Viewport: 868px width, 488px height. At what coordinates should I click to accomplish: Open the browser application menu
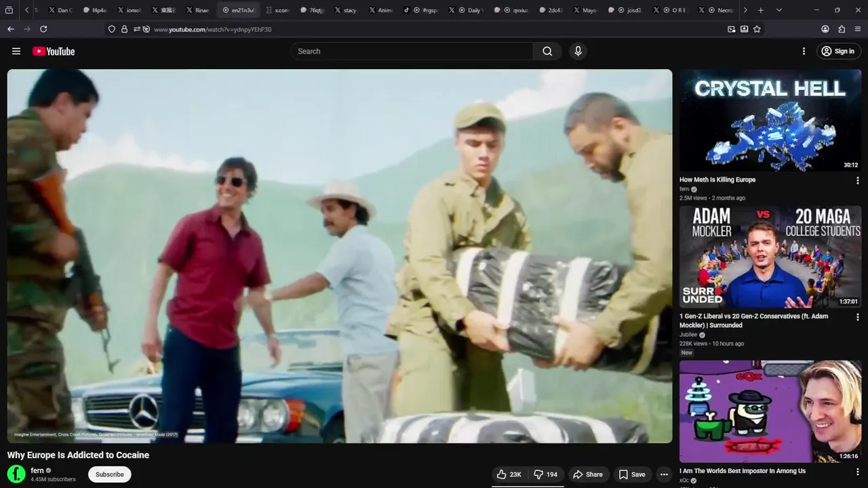[858, 29]
